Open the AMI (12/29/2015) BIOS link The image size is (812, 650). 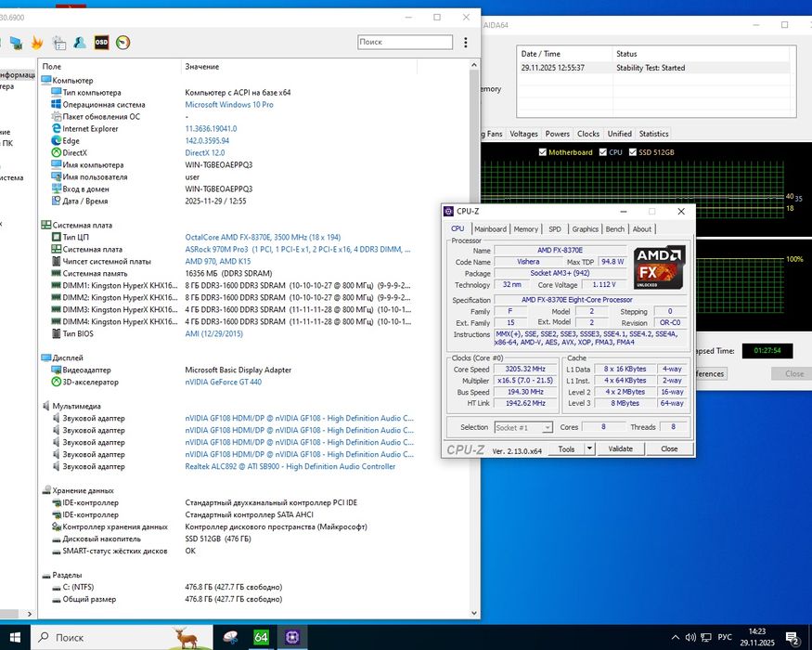(213, 333)
